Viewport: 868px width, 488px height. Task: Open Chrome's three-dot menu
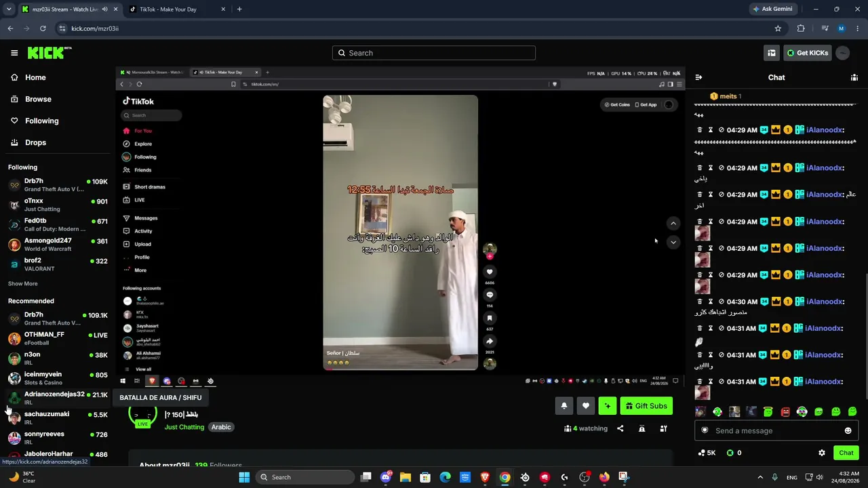(x=858, y=28)
